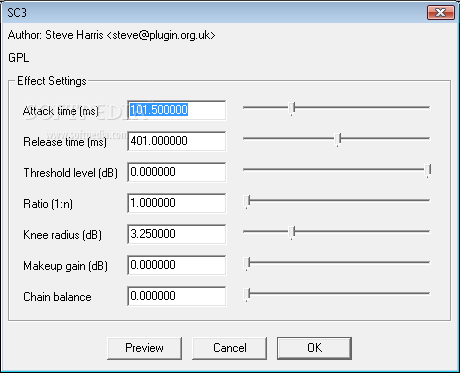
Task: Click the Knee radius (dB) label
Action: (62, 235)
